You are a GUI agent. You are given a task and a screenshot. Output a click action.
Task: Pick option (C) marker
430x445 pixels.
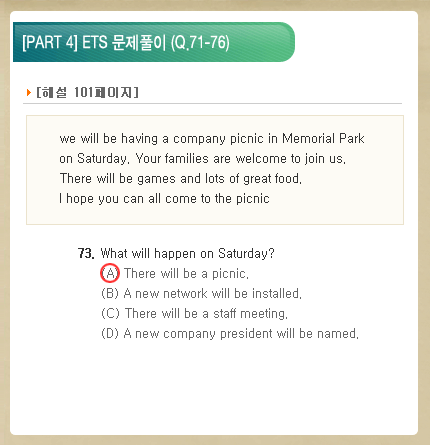110,313
